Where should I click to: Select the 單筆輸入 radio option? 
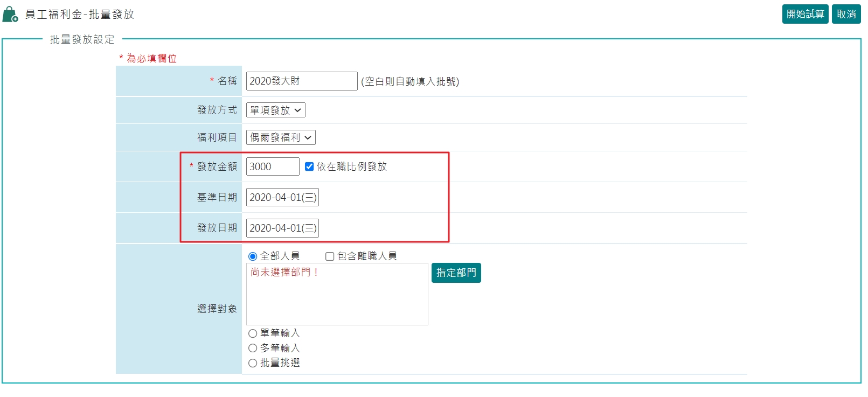253,333
